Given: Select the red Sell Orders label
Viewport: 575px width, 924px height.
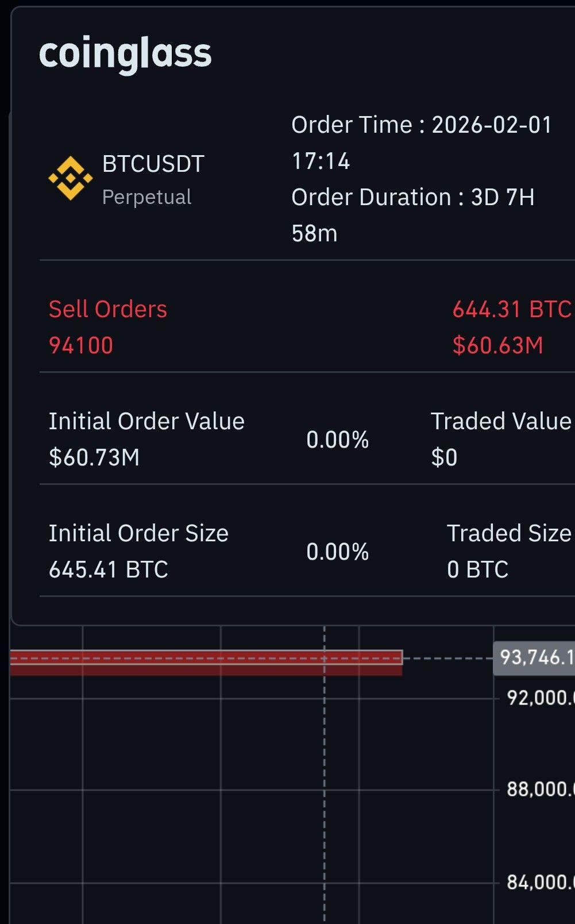Looking at the screenshot, I should [108, 309].
